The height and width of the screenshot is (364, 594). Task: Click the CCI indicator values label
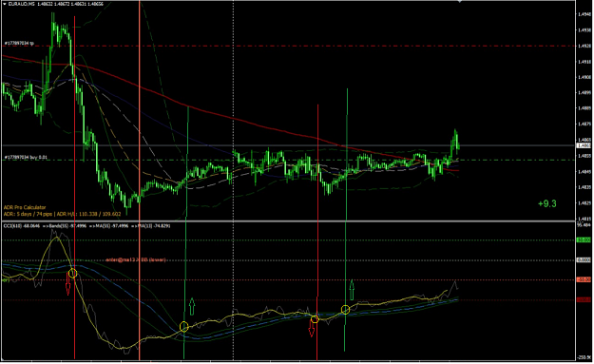click(x=86, y=226)
